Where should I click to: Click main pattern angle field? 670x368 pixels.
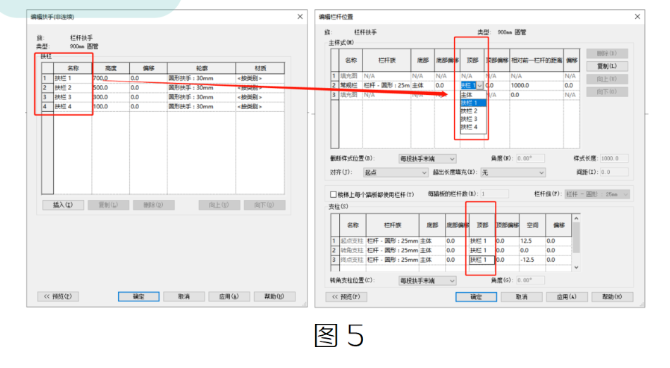coord(530,159)
